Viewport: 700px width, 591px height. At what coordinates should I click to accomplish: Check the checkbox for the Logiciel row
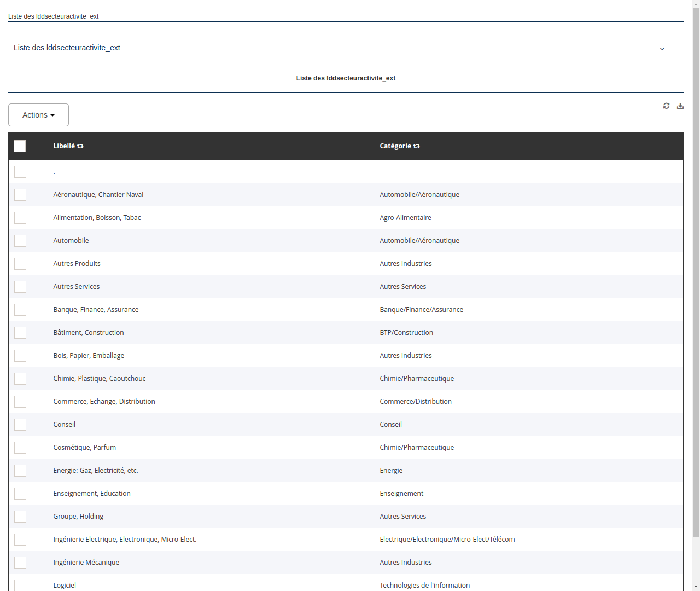[x=20, y=585]
